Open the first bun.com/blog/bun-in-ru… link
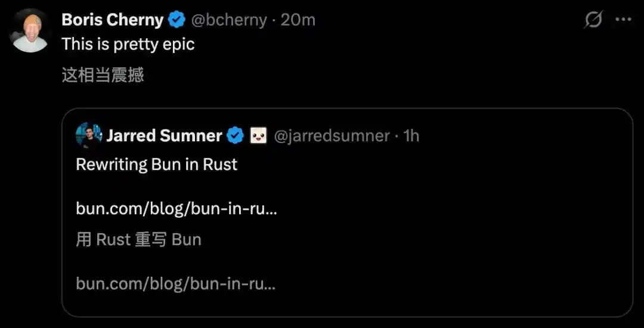The width and height of the screenshot is (644, 328). pos(177,209)
